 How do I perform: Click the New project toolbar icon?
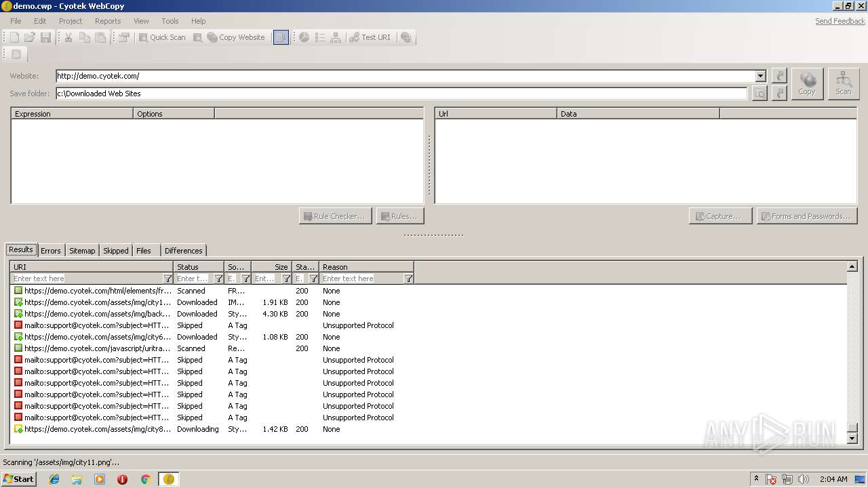(x=14, y=37)
